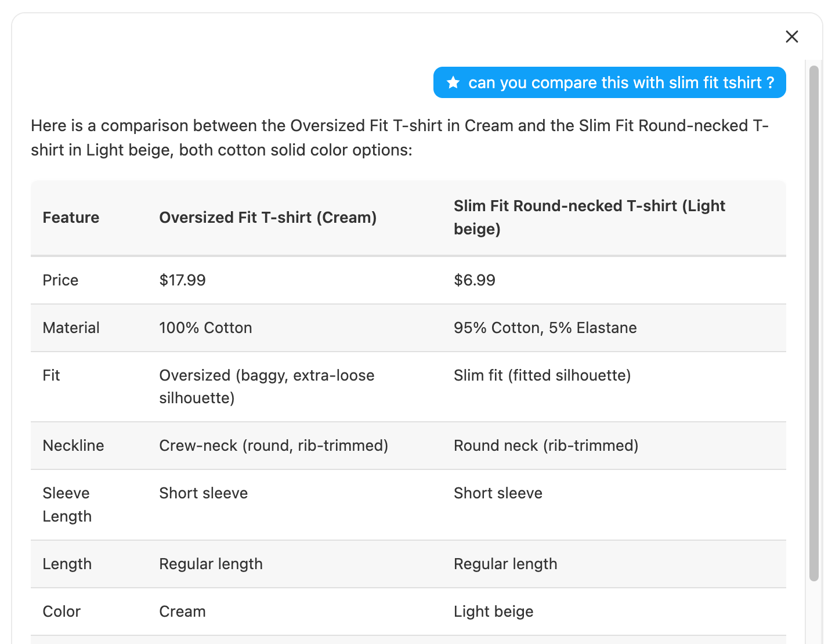Select the "95% Cotton, 5% Elastane" cell
Screen dimensions: 839x644
pyautogui.click(x=545, y=328)
